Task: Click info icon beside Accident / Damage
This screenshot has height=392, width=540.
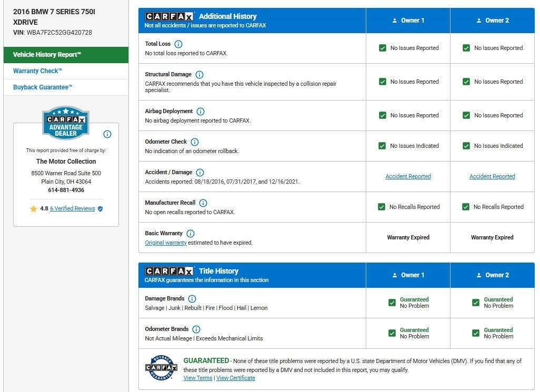Action: (200, 173)
